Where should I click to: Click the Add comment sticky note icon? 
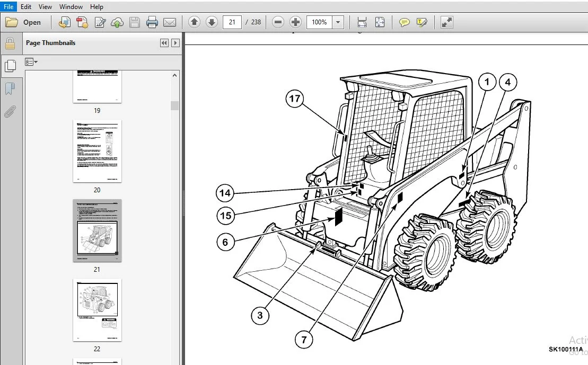point(404,22)
